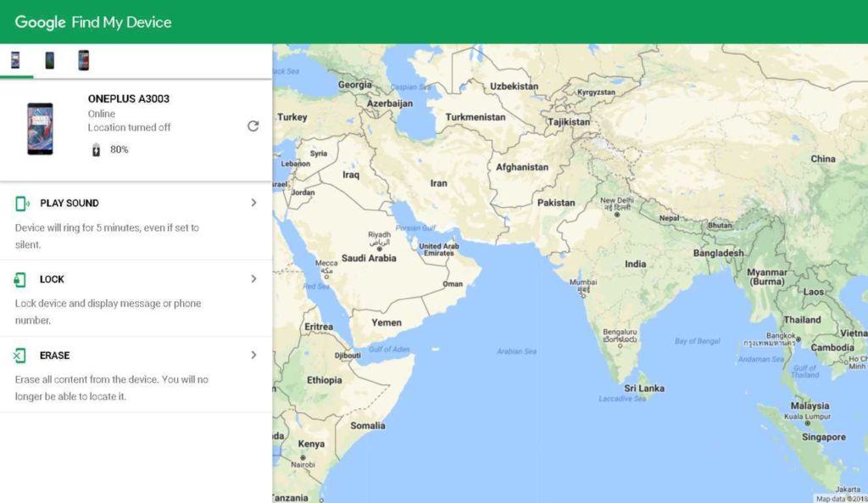Click Sri Lanka on the map
The width and height of the screenshot is (868, 503).
point(644,388)
